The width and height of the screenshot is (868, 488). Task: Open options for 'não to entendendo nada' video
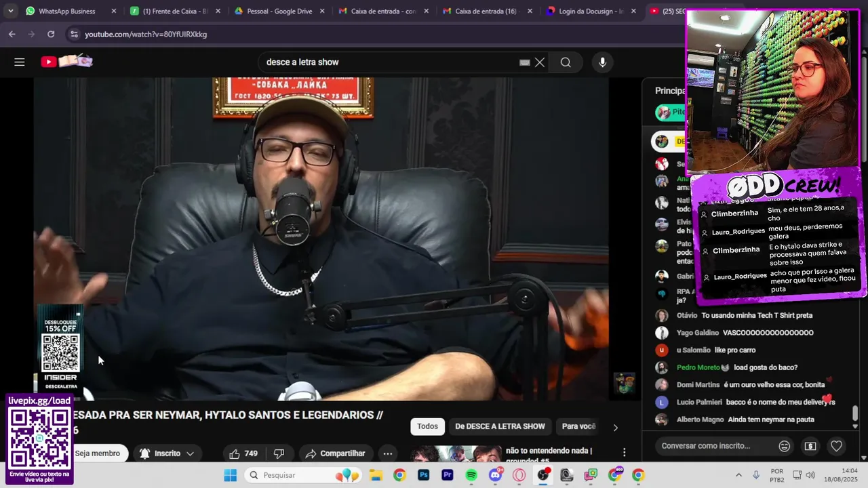(x=624, y=452)
